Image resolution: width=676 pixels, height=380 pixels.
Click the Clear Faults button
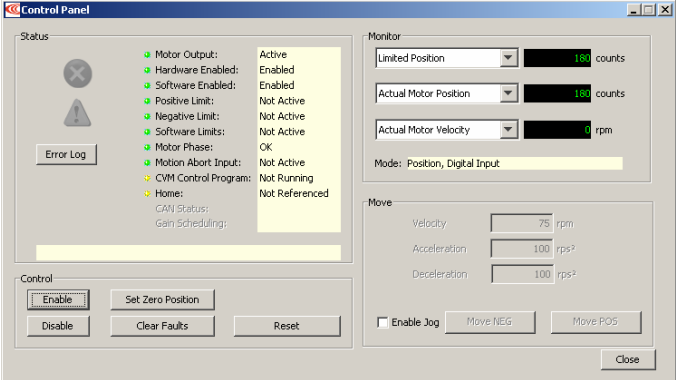tap(163, 326)
